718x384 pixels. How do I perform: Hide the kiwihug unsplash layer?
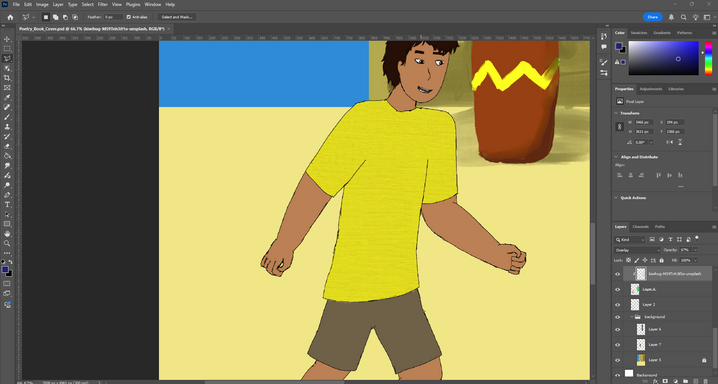point(617,274)
